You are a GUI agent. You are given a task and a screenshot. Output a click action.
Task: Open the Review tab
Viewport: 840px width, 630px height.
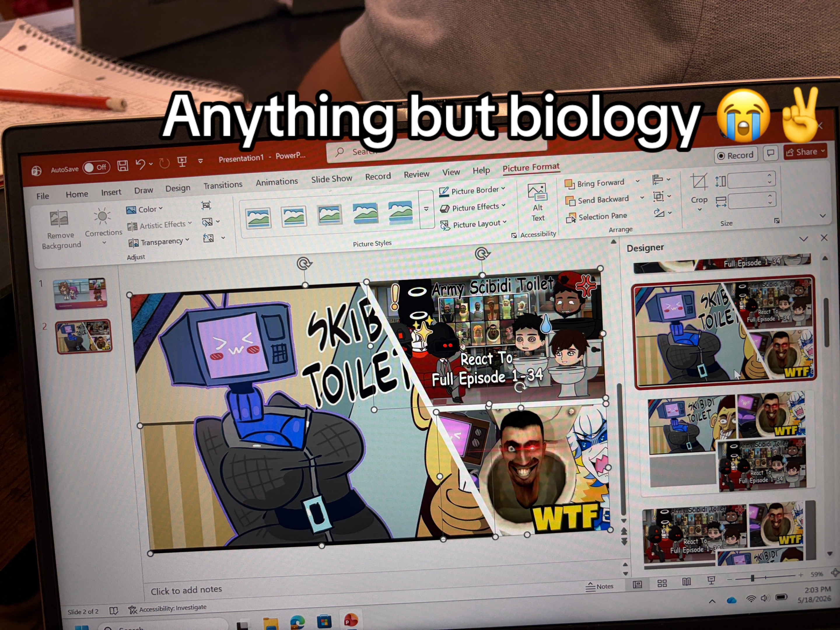416,174
